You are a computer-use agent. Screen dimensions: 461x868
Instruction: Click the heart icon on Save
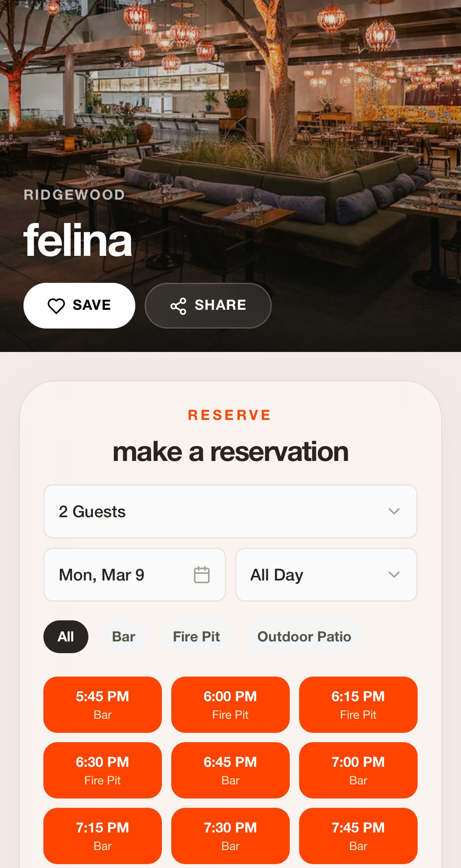56,306
